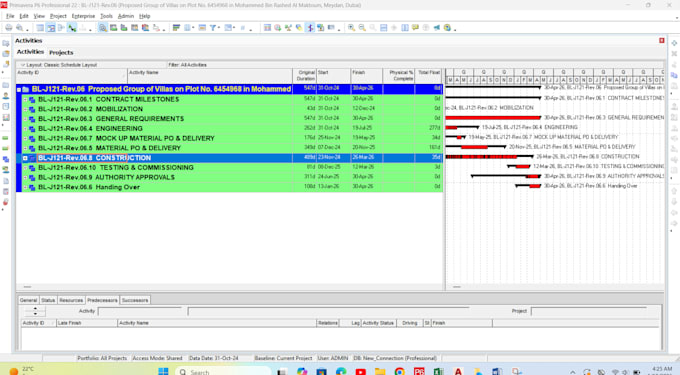The image size is (680, 375).
Task: Open the Enterprise menu
Action: (83, 16)
